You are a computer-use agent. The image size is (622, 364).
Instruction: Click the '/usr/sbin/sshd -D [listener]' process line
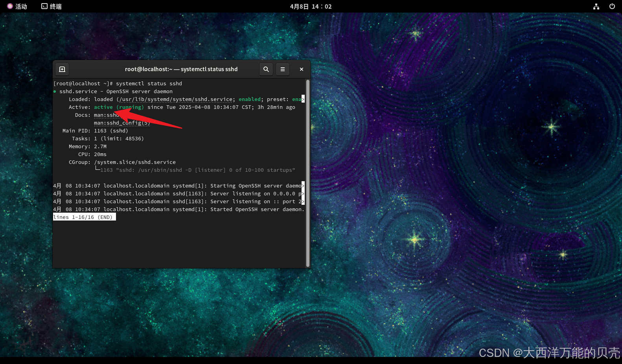tap(195, 170)
